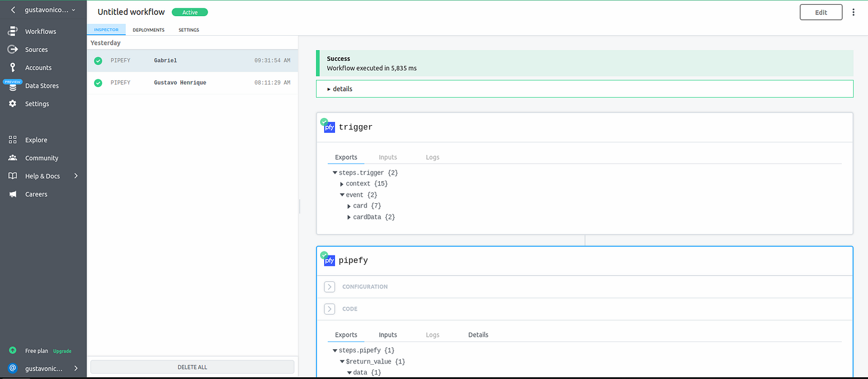The image size is (868, 379).
Task: Open Accounts key icon in sidebar
Action: coord(13,67)
